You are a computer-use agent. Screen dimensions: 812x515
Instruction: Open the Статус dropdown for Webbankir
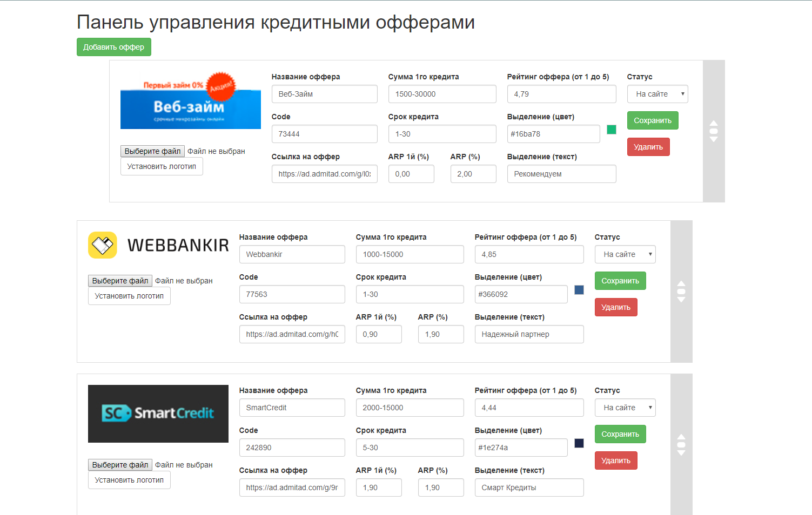[x=625, y=254]
